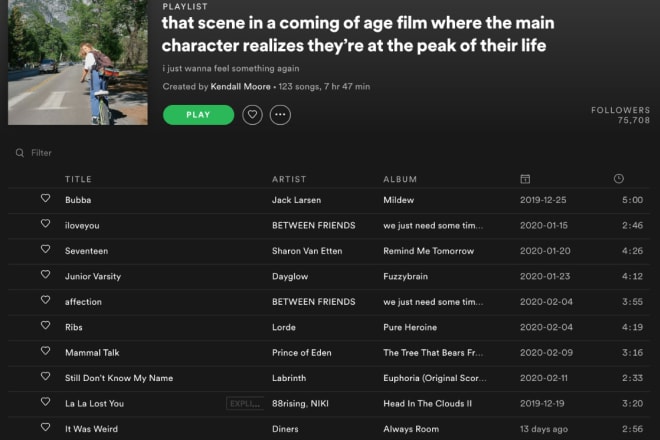Toggle like heart for Seventeen
Viewport: 660px width, 440px height.
point(45,249)
